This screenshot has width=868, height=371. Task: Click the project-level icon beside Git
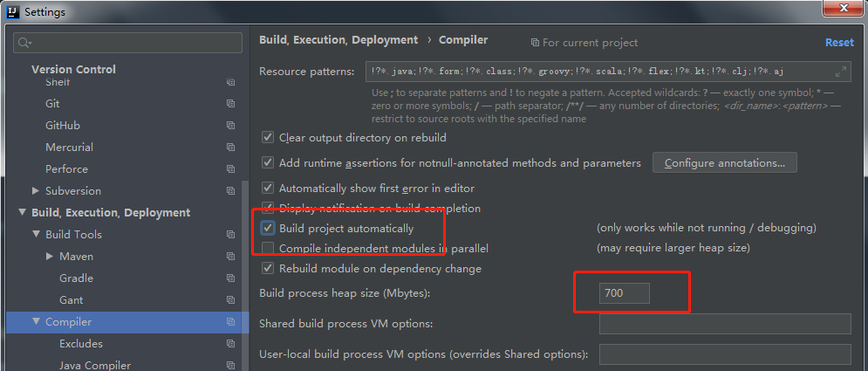coord(230,104)
